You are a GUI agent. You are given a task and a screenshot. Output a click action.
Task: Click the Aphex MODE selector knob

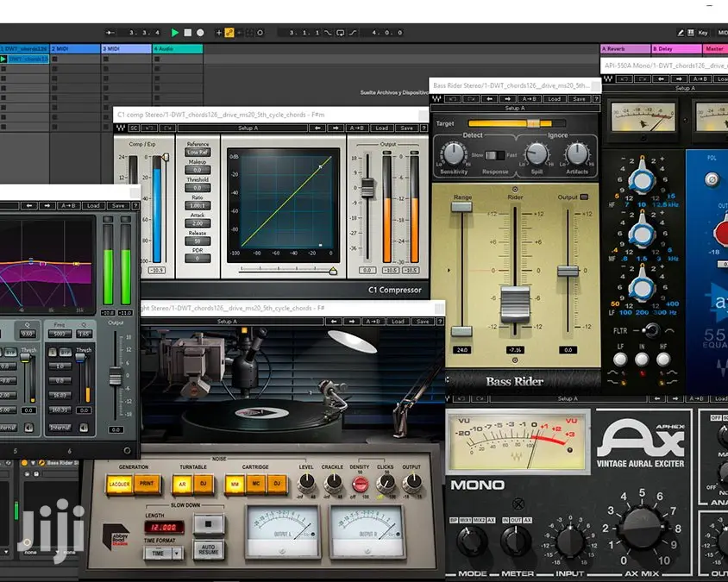(472, 541)
